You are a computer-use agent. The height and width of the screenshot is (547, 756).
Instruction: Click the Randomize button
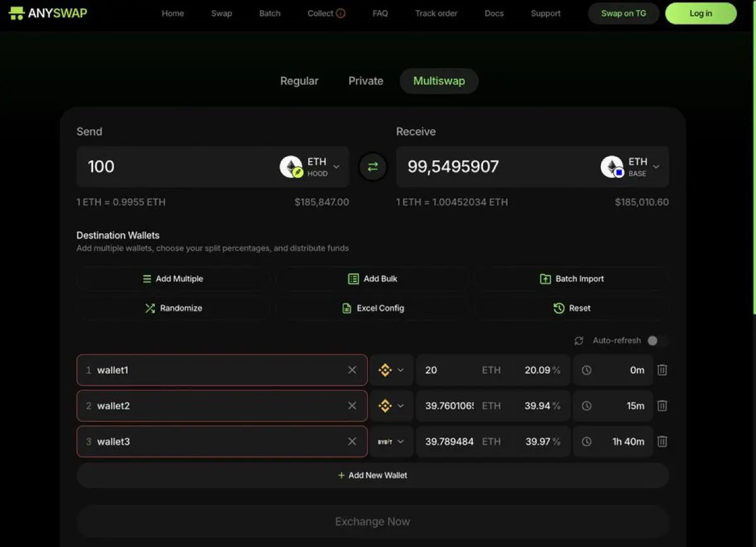(x=173, y=308)
